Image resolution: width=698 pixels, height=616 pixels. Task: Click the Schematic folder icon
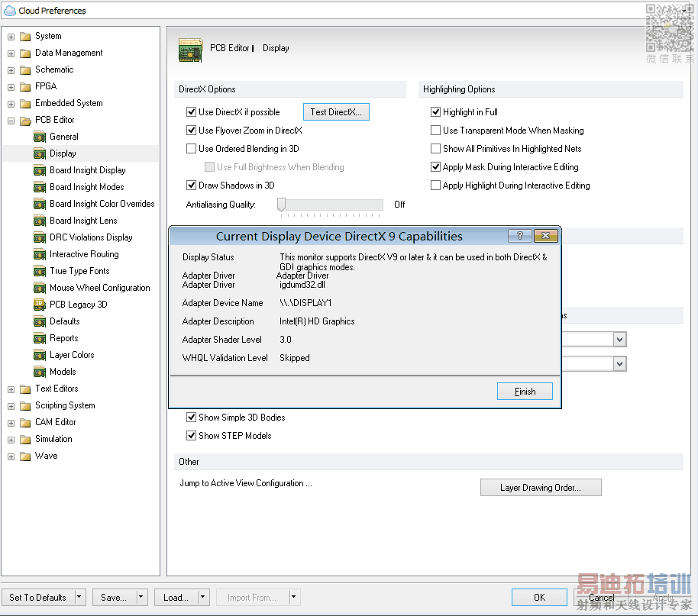[25, 70]
